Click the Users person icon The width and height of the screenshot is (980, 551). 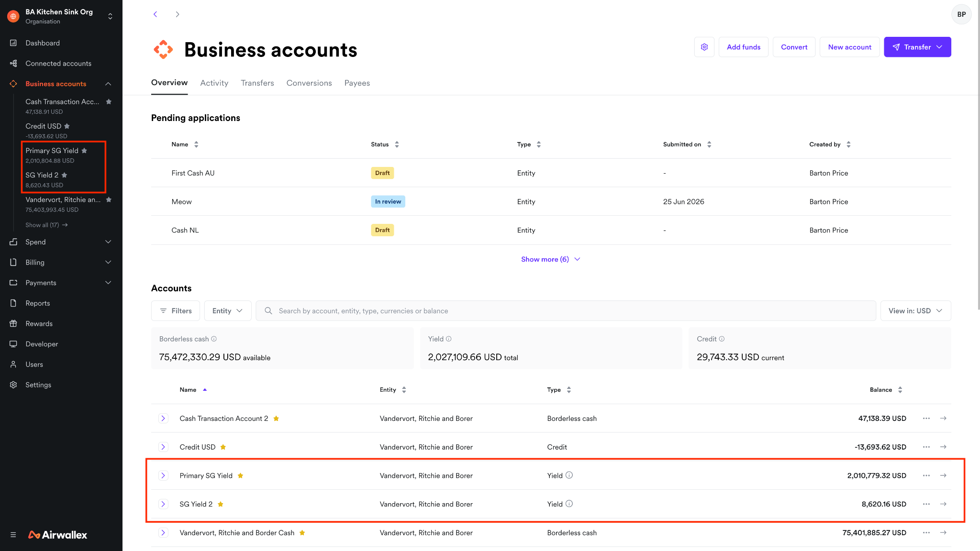click(13, 364)
